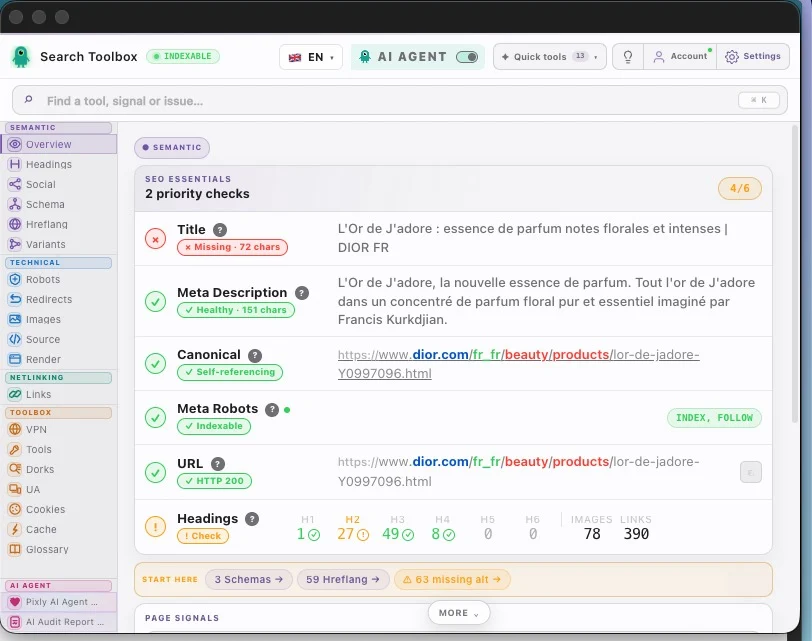Image resolution: width=812 pixels, height=641 pixels.
Task: Click the INDEX, FOLLOW badge
Action: tap(714, 418)
